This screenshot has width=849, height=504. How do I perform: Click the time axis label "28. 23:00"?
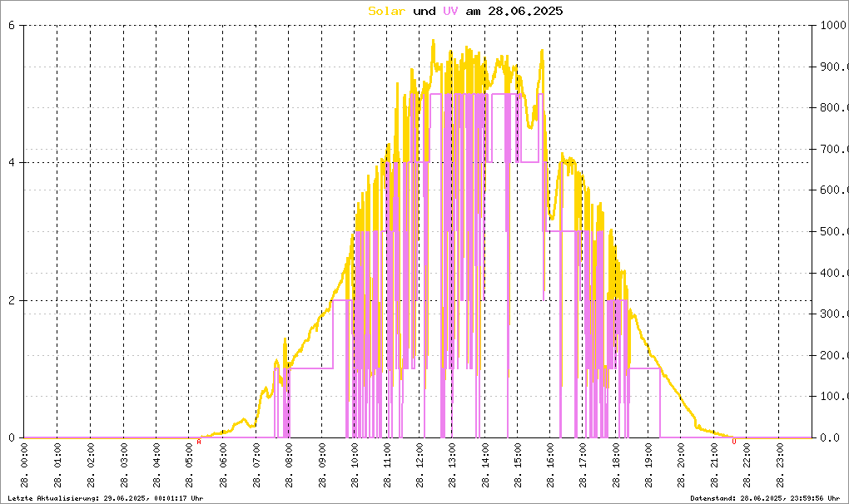(779, 466)
